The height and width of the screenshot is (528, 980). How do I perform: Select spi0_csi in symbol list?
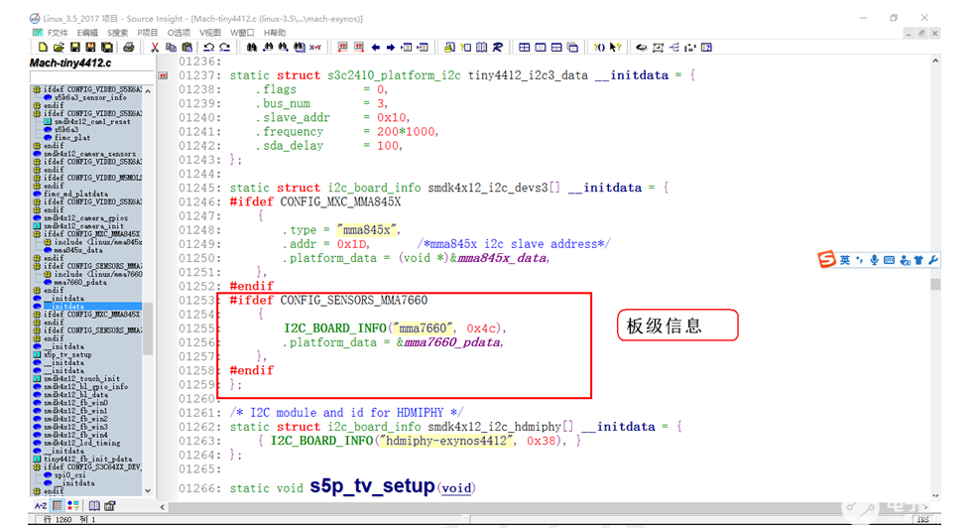click(x=69, y=475)
